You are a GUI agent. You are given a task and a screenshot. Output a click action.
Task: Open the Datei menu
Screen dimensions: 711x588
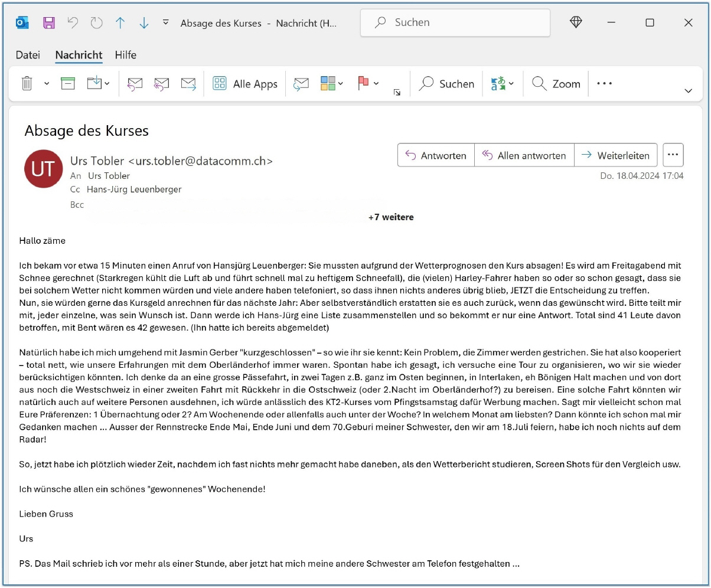click(28, 55)
